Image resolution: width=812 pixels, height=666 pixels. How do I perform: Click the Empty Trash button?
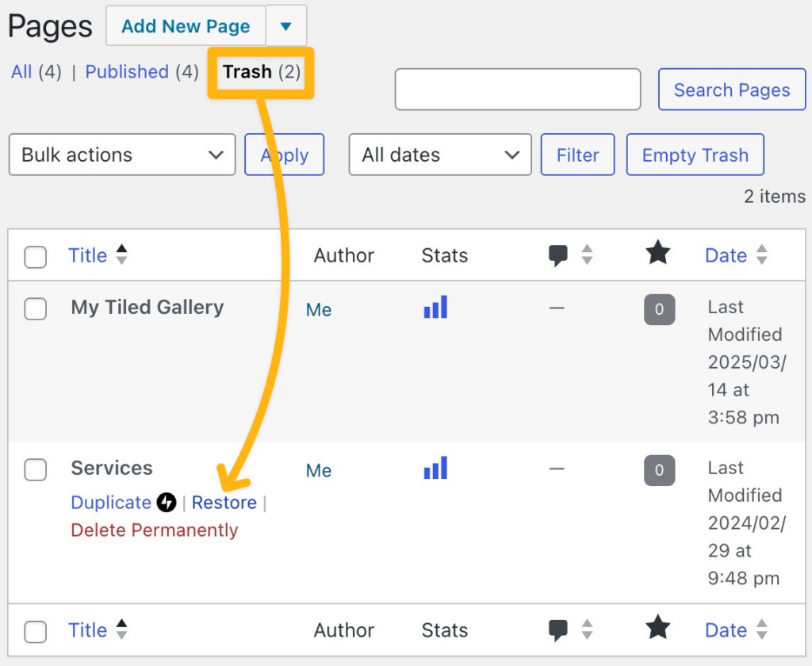point(695,155)
